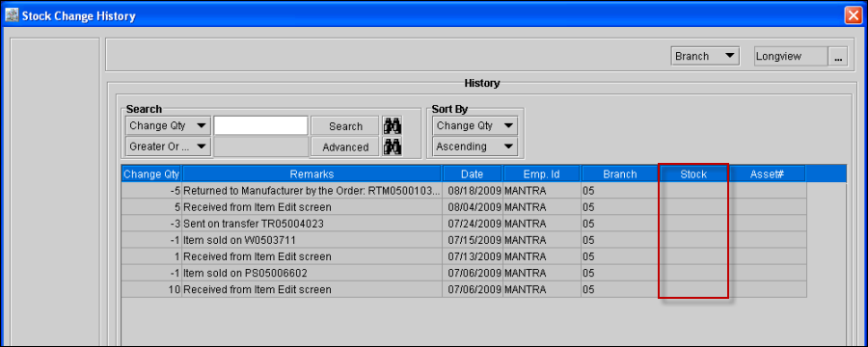Click the Change Qty value -5 cell
The image size is (868, 347).
[x=151, y=191]
